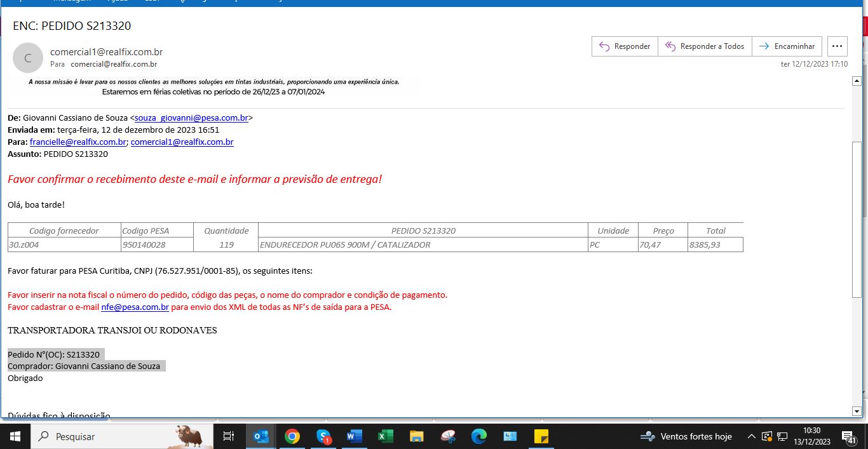The image size is (868, 449).
Task: Forward email with Encaminhar button
Action: click(x=787, y=46)
